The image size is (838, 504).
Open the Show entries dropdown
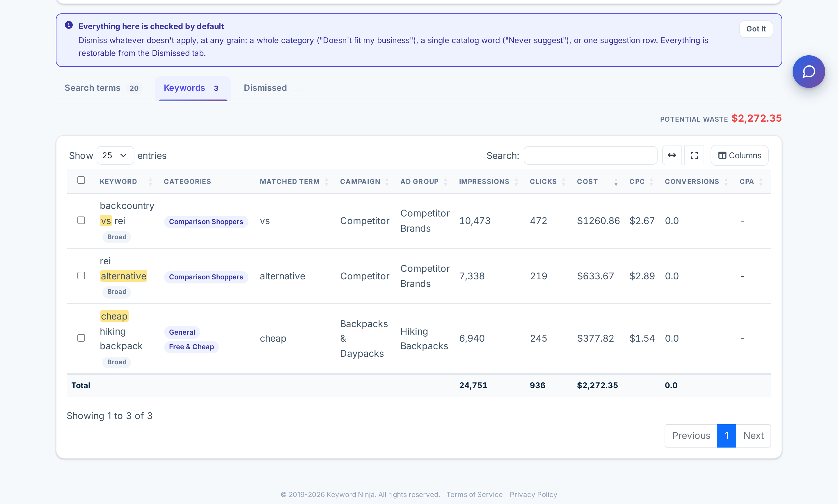point(115,156)
